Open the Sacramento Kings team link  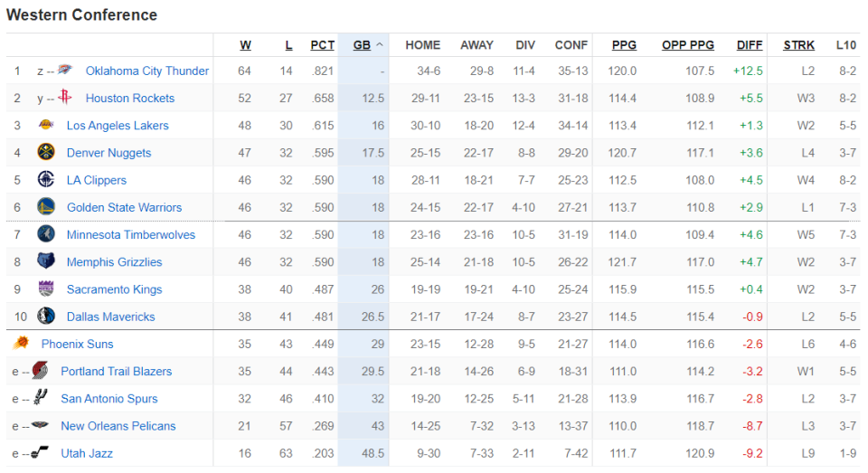pos(114,289)
